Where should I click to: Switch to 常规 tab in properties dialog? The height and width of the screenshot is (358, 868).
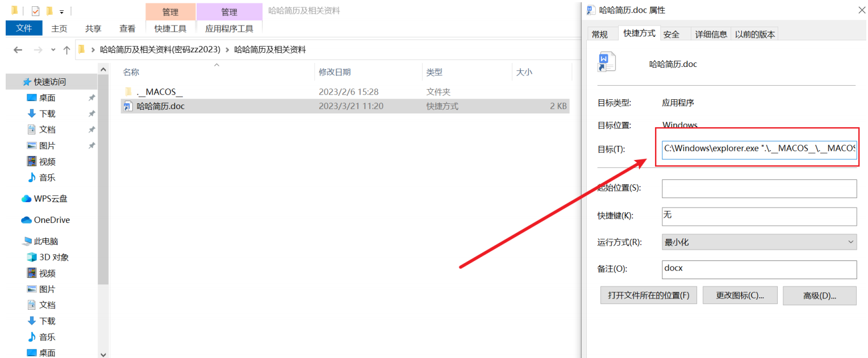pos(600,34)
